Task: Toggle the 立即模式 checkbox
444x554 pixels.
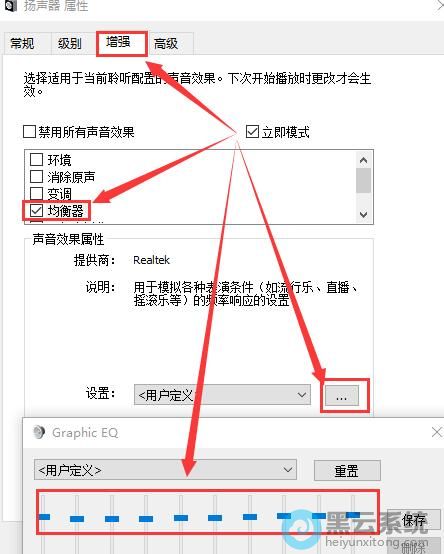Action: (252, 132)
